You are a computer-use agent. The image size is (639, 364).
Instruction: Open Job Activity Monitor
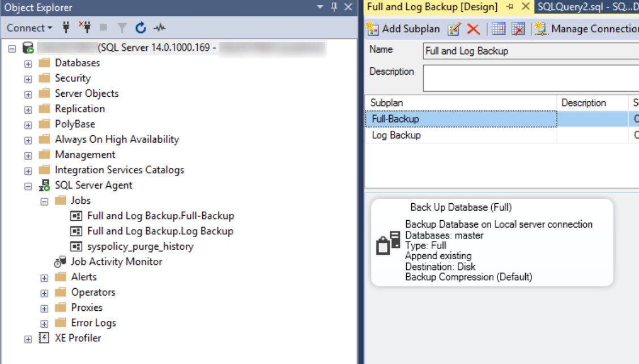pyautogui.click(x=117, y=262)
